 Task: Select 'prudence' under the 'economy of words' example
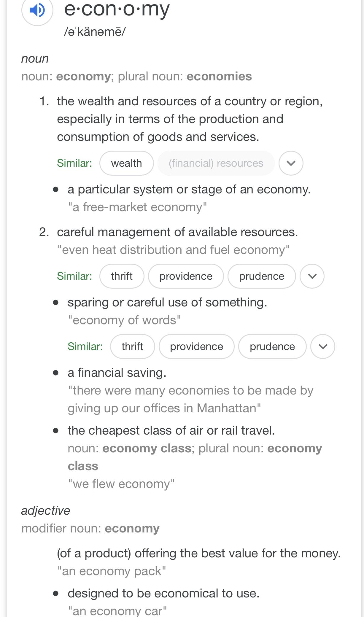pyautogui.click(x=272, y=346)
